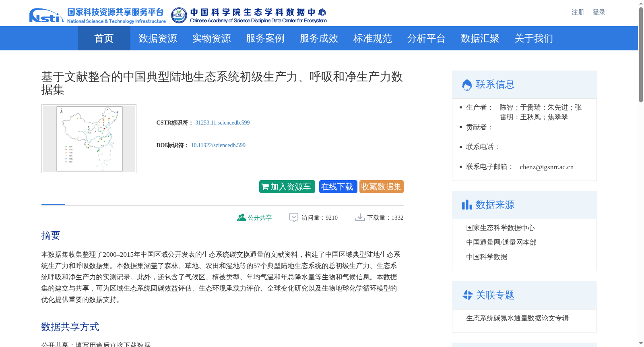
Task: Go to 服务案例 section
Action: tap(265, 38)
